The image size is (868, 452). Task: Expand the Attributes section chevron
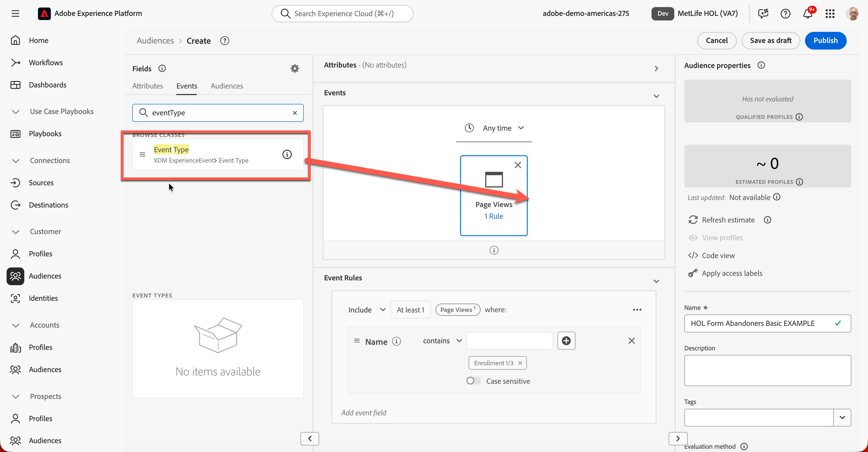click(656, 68)
